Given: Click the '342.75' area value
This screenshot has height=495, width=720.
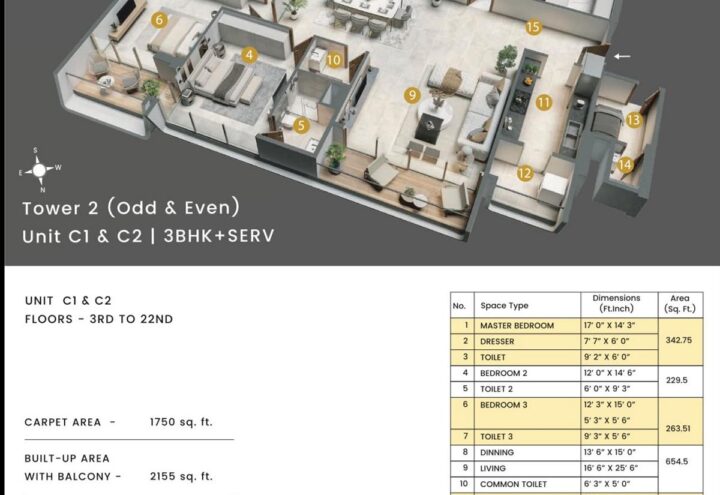Looking at the screenshot, I should pos(679,340).
